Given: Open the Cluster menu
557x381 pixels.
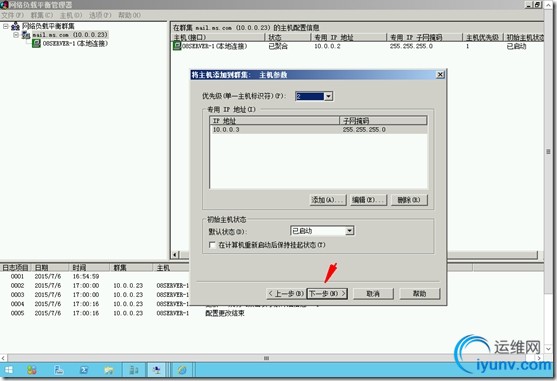Looking at the screenshot, I should coord(42,15).
